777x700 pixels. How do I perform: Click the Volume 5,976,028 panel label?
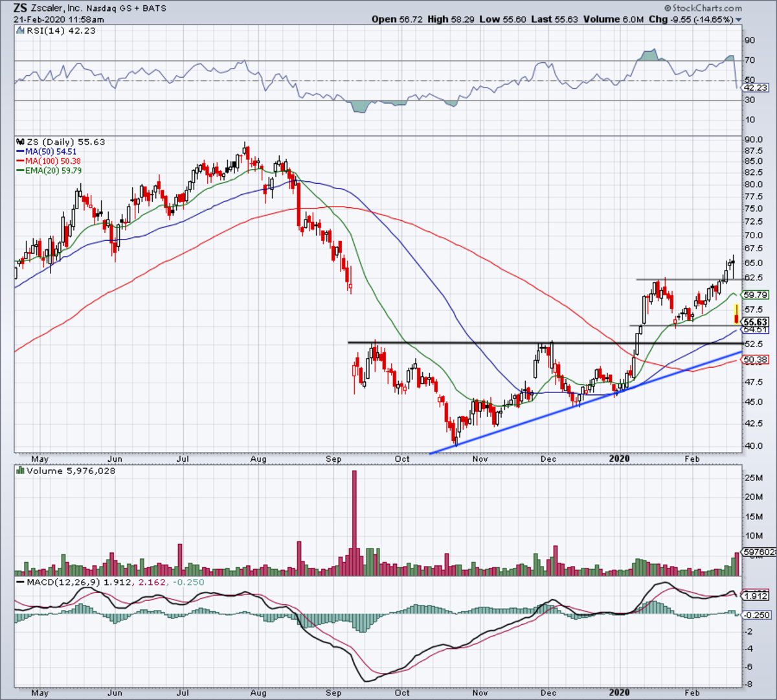pyautogui.click(x=71, y=471)
